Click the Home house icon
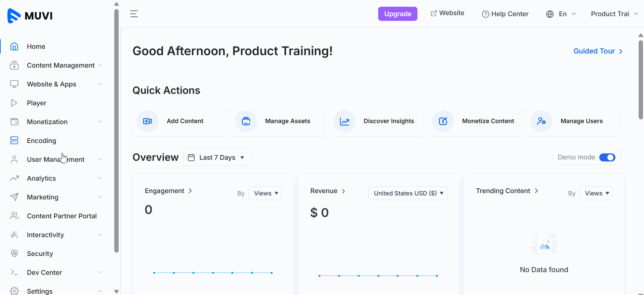Screen dimensions: 644x295 (x=14, y=46)
